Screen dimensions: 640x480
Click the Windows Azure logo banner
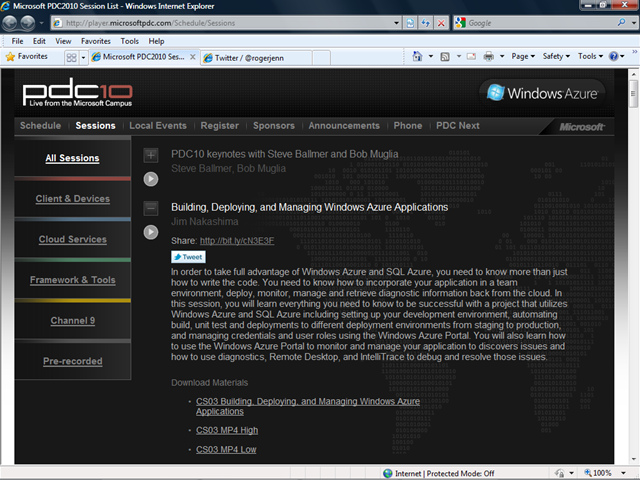pyautogui.click(x=542, y=93)
